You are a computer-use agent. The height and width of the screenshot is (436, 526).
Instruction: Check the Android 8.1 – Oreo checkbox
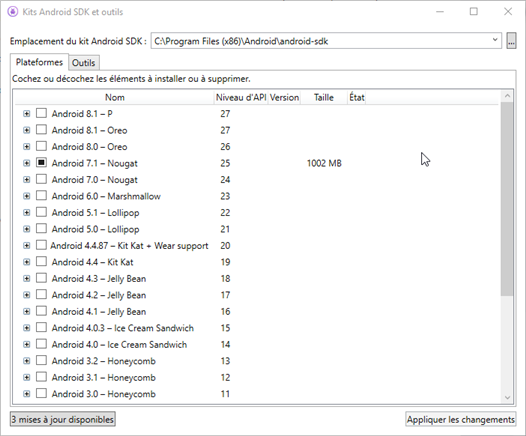(41, 129)
